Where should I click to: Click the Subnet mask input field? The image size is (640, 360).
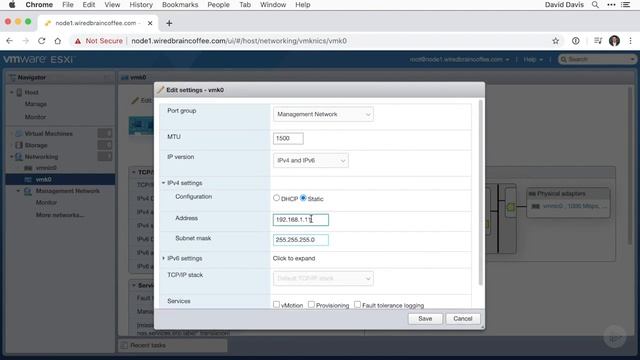coord(301,240)
